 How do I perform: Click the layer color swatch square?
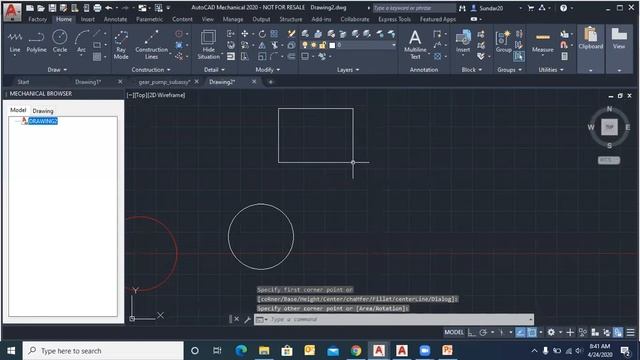point(332,45)
